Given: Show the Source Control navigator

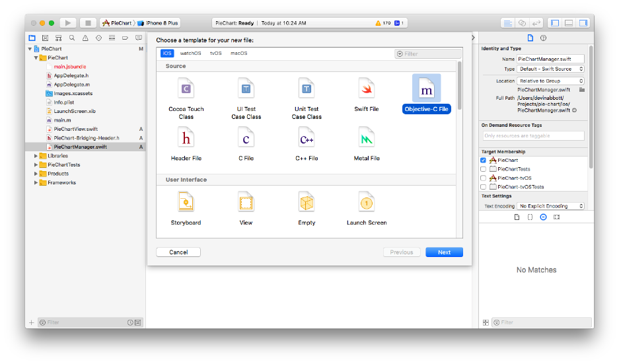Looking at the screenshot, I should click(x=46, y=38).
